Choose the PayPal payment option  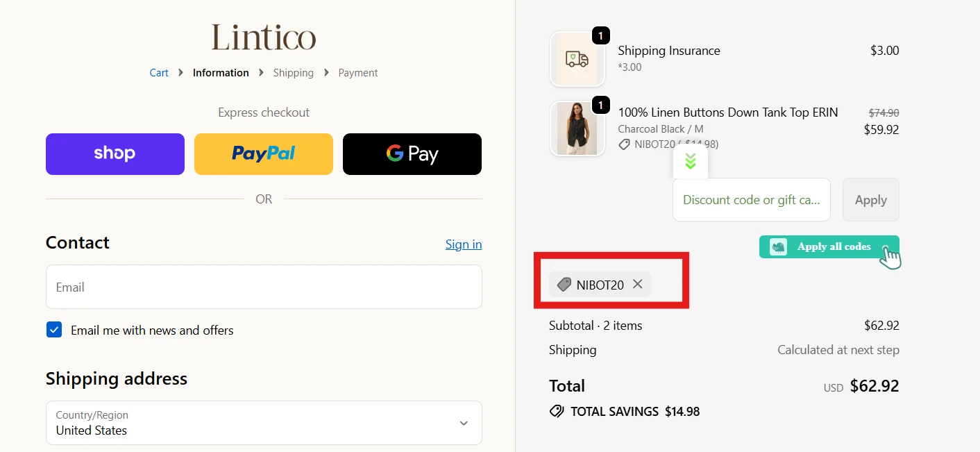pyautogui.click(x=263, y=154)
